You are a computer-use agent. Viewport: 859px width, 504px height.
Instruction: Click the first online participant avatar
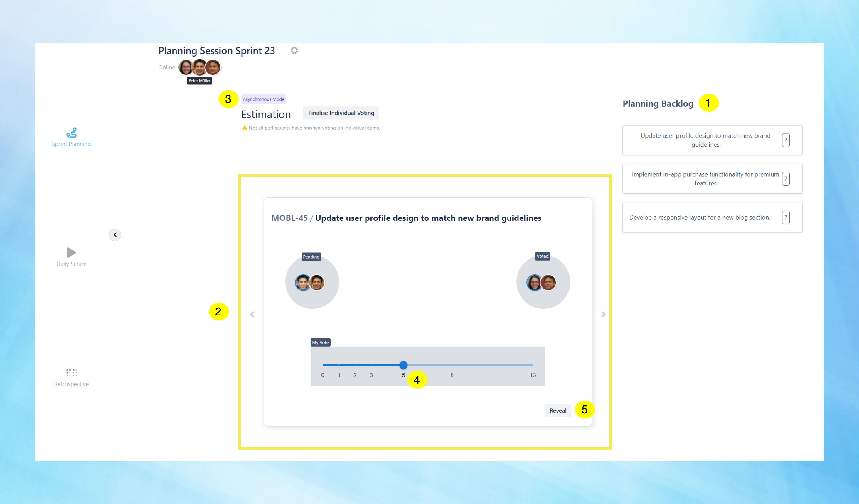(x=186, y=67)
